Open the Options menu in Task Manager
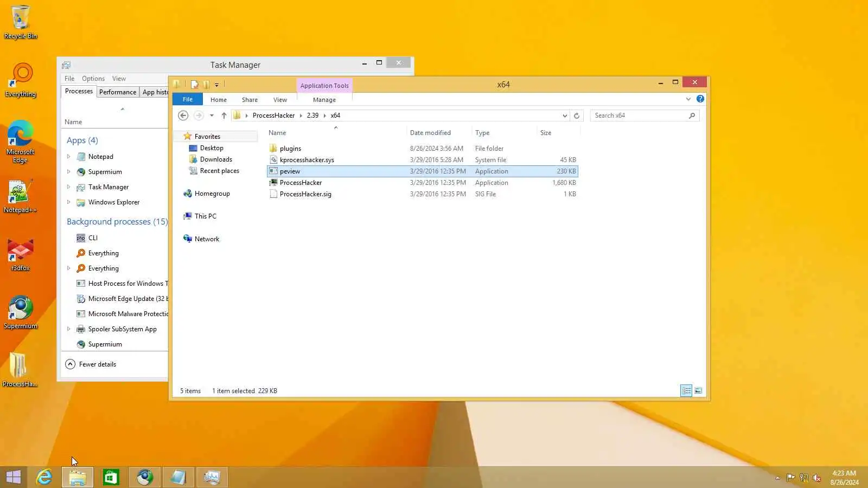The width and height of the screenshot is (868, 488). pyautogui.click(x=93, y=79)
